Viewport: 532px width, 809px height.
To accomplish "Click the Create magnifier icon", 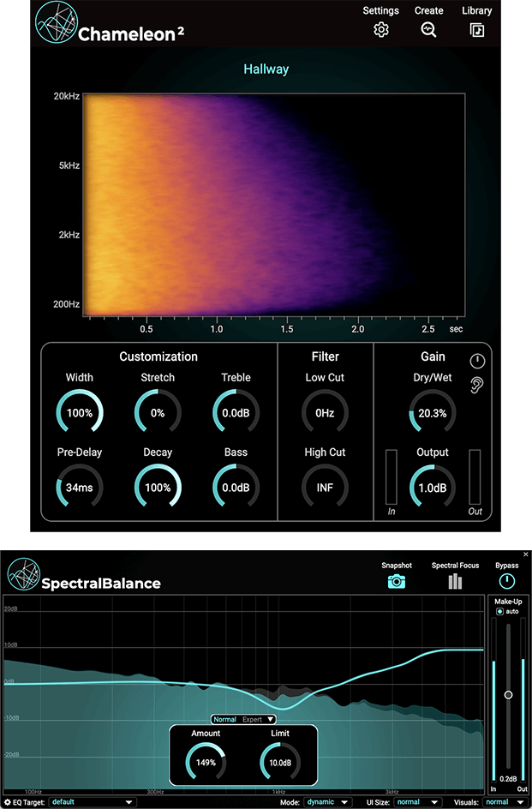I will click(x=428, y=30).
